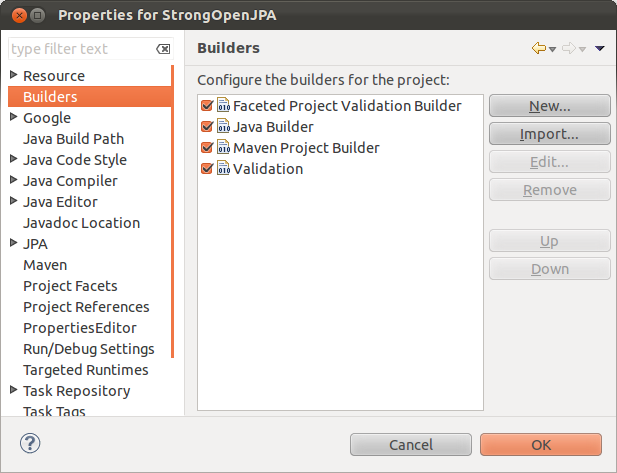Disable the Maven Project Builder checkbox

[x=207, y=148]
